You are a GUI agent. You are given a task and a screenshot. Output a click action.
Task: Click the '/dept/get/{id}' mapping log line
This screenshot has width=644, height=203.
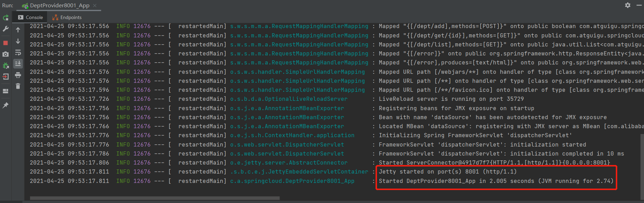tap(511, 35)
